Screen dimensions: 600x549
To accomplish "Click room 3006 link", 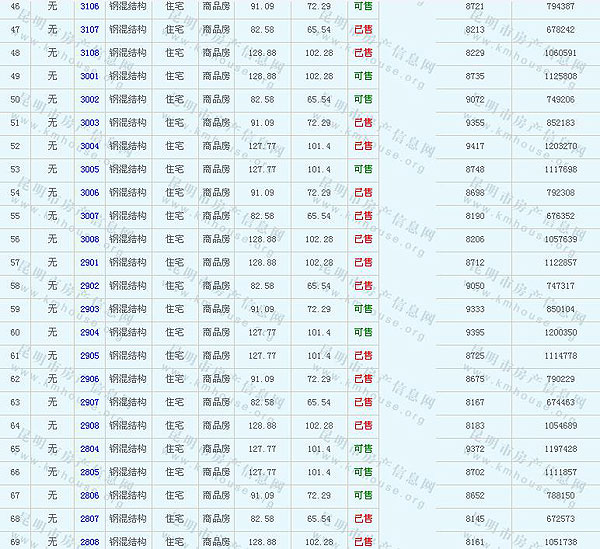I will [89, 193].
